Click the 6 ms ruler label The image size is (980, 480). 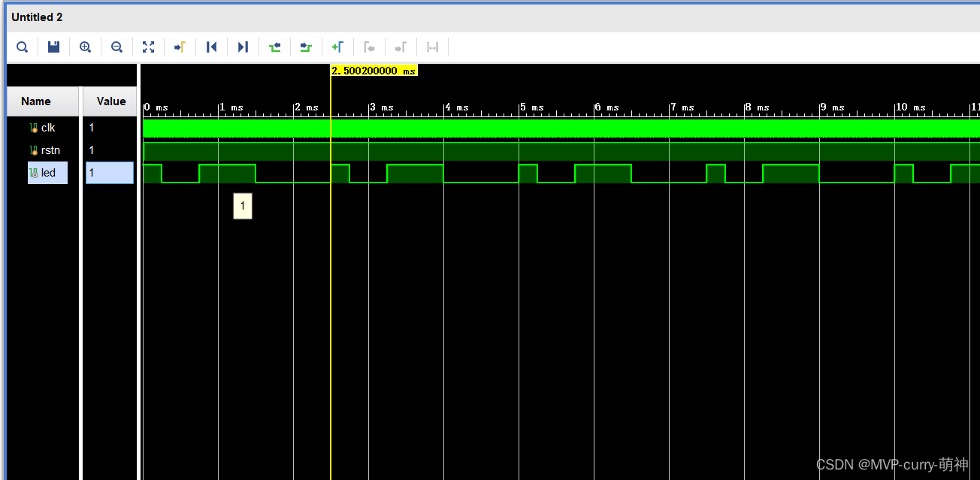(x=607, y=107)
